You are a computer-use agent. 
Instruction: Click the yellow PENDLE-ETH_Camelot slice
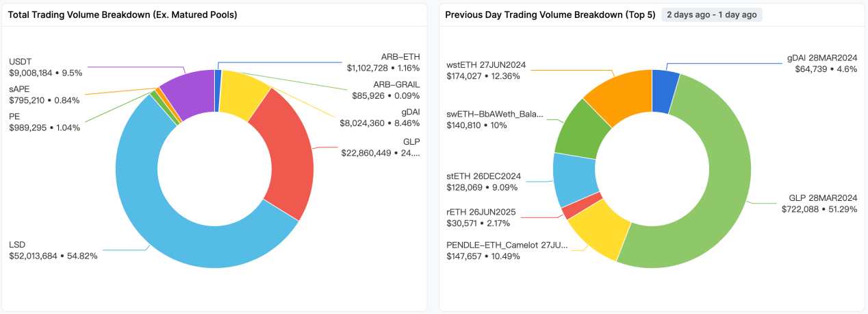pyautogui.click(x=599, y=230)
